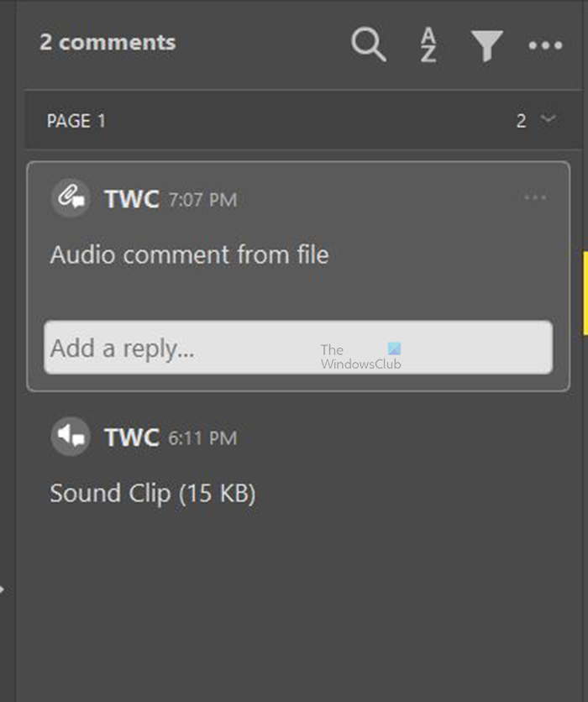Click the magnifier to search within comments
This screenshot has width=588, height=702.
coord(368,45)
